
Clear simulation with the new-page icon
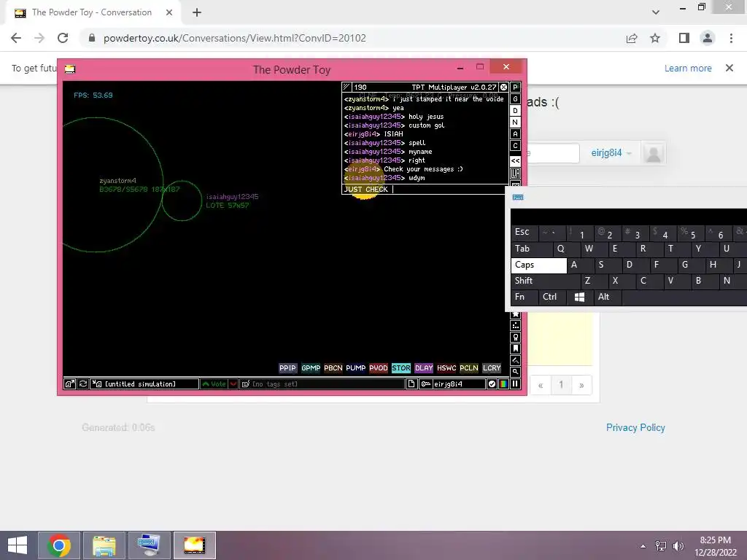coord(411,384)
